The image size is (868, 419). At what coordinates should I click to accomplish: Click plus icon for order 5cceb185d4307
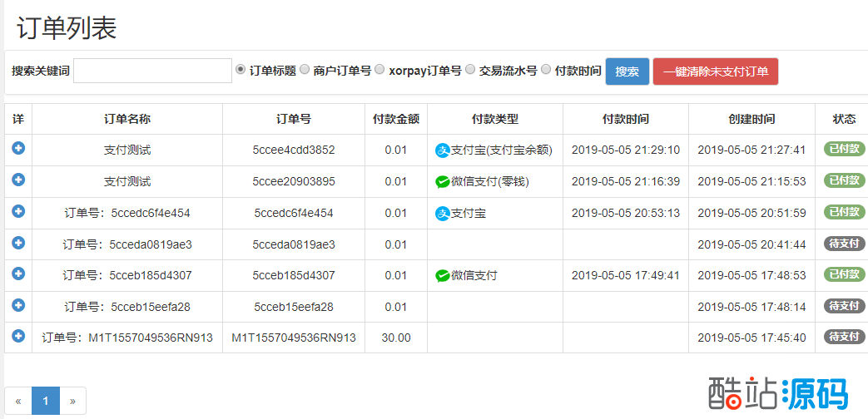[x=18, y=274]
